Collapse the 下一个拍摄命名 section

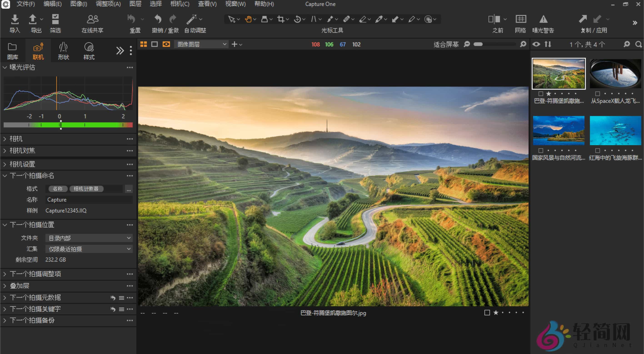pos(5,176)
